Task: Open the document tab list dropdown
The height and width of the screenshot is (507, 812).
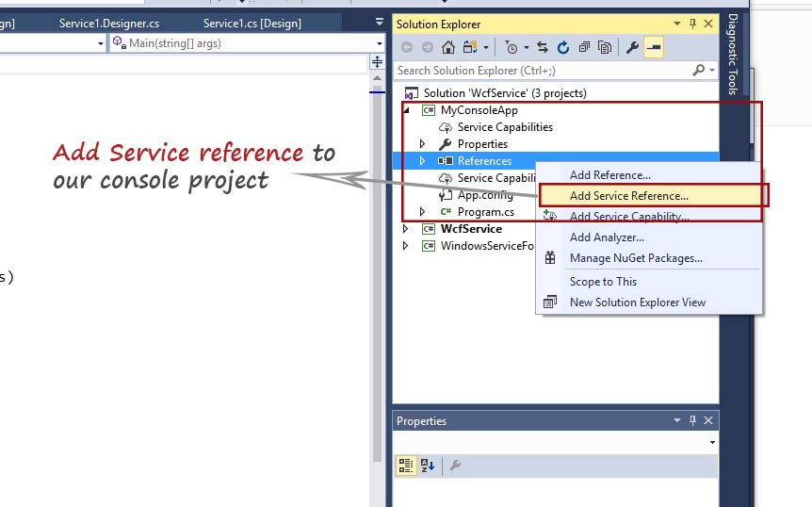Action: (380, 22)
